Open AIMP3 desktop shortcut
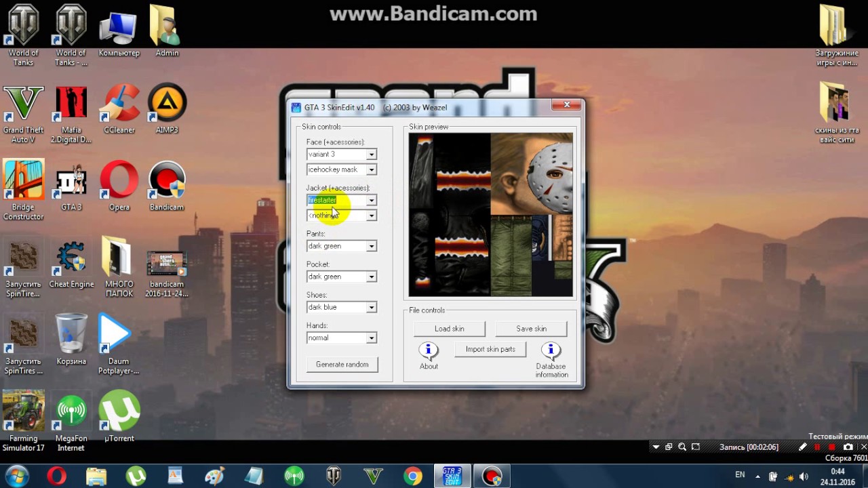 tap(167, 108)
